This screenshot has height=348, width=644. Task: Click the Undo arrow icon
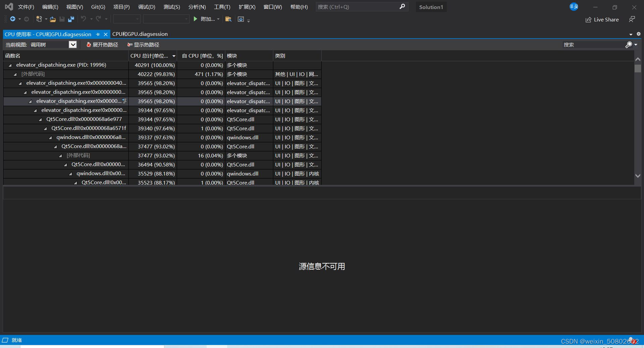coord(84,19)
